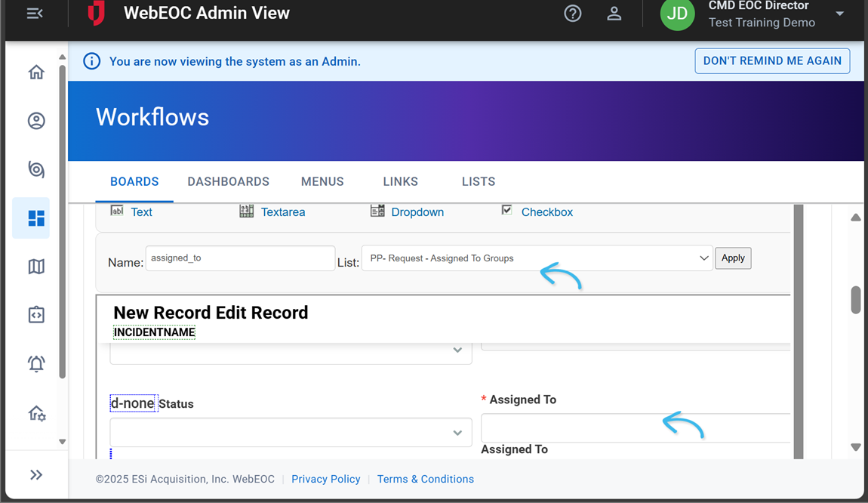Open the LISTS tab
This screenshot has width=868, height=503.
point(478,181)
